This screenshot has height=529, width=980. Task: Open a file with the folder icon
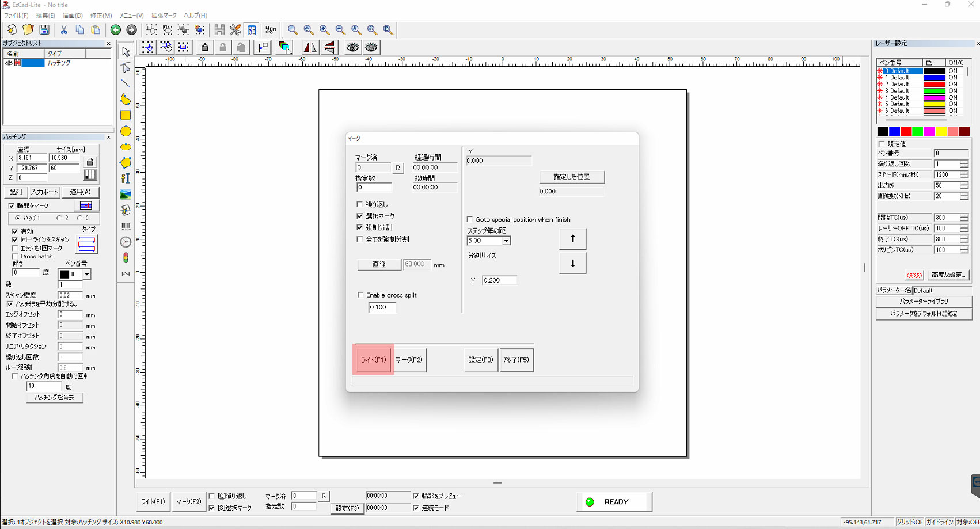coord(28,30)
